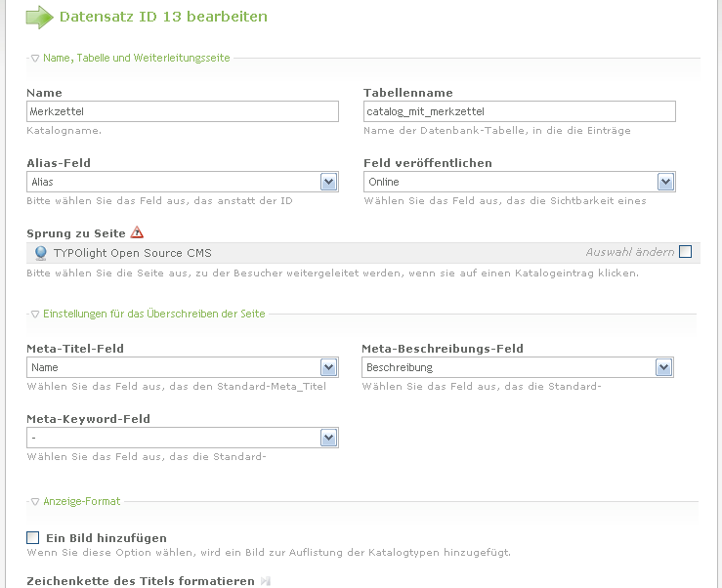Click the Ein Bild hinzufügen label text
Screen dimensions: 722x588
point(106,537)
